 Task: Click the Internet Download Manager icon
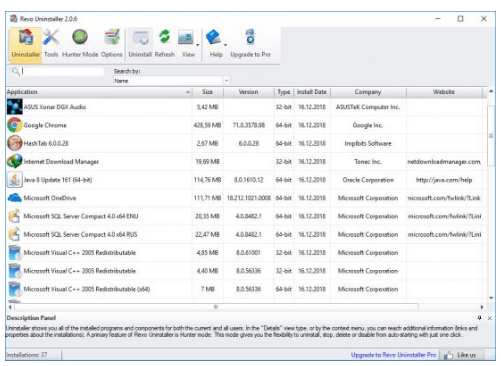pos(15,161)
